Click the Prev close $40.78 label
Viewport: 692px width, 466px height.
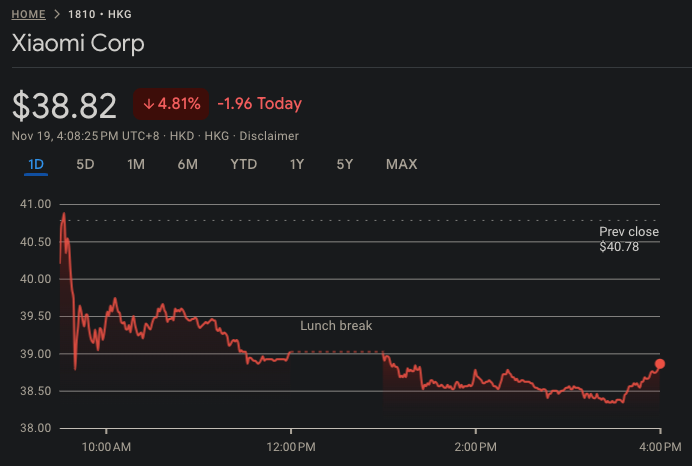click(628, 239)
